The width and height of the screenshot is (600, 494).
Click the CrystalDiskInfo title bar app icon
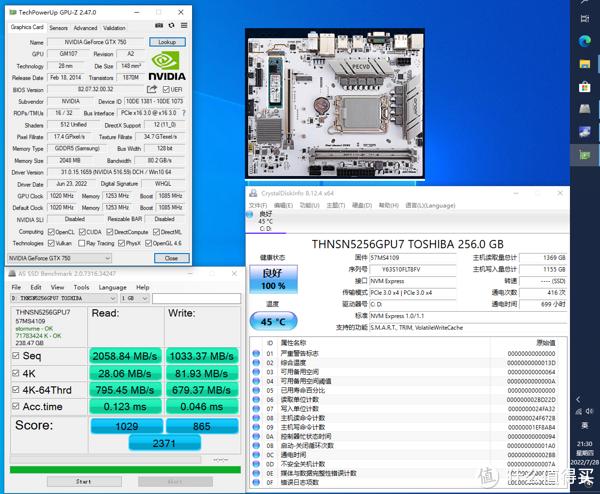coord(253,193)
